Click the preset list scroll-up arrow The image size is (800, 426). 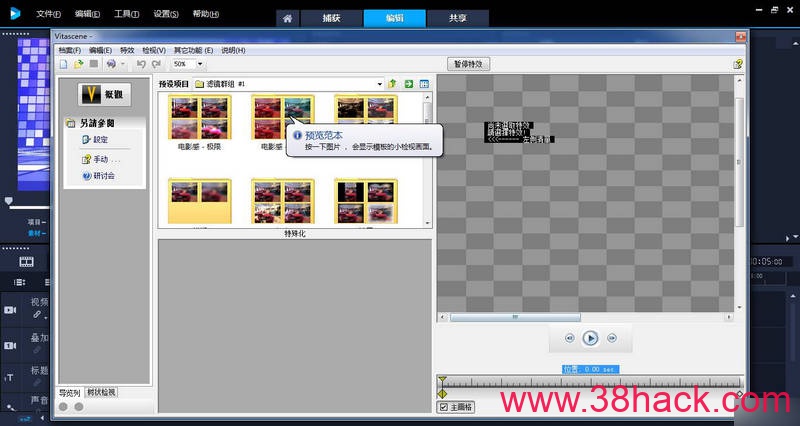pyautogui.click(x=428, y=96)
